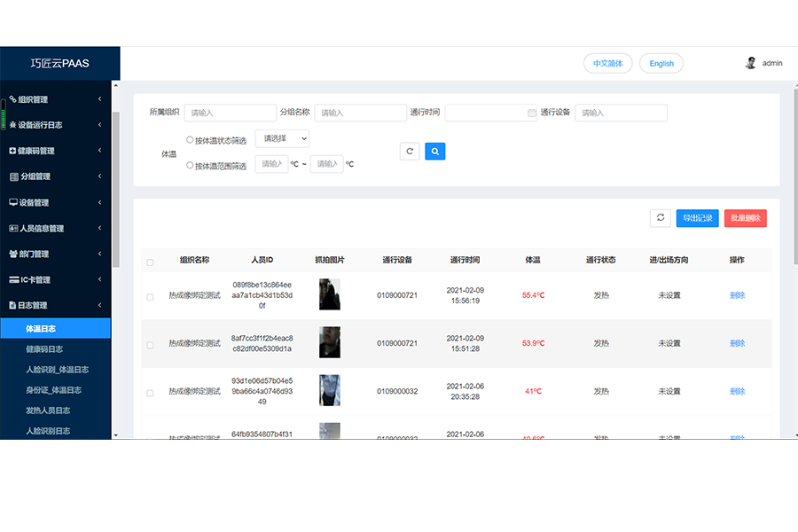Click the 体温 column header

[x=533, y=260]
